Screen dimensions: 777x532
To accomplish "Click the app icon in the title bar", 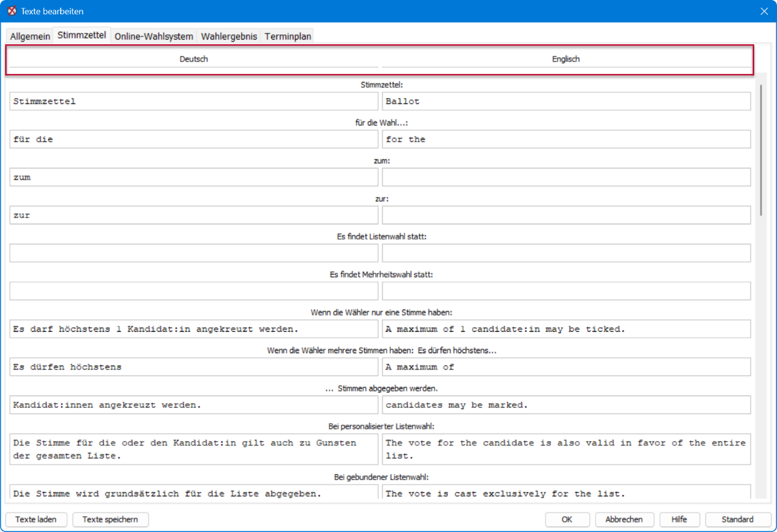I will pos(12,11).
